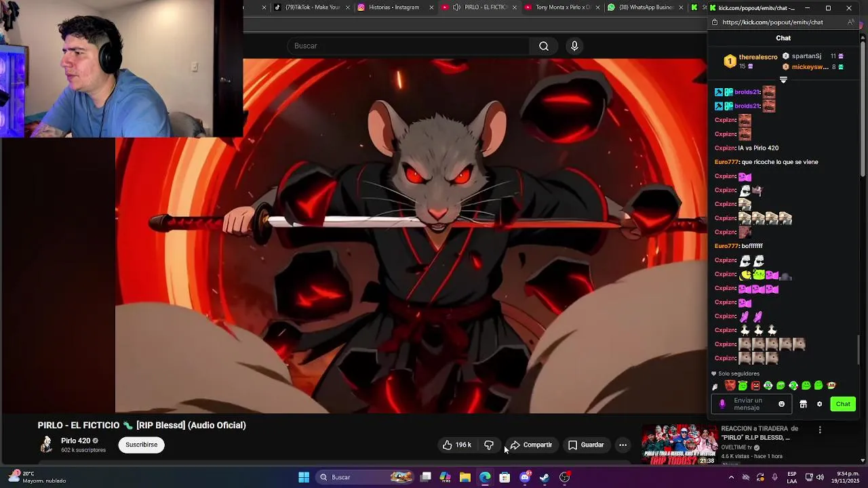Collapse the Kick chat leaderboard arrow
Viewport: 868px width, 488px height.
point(783,80)
